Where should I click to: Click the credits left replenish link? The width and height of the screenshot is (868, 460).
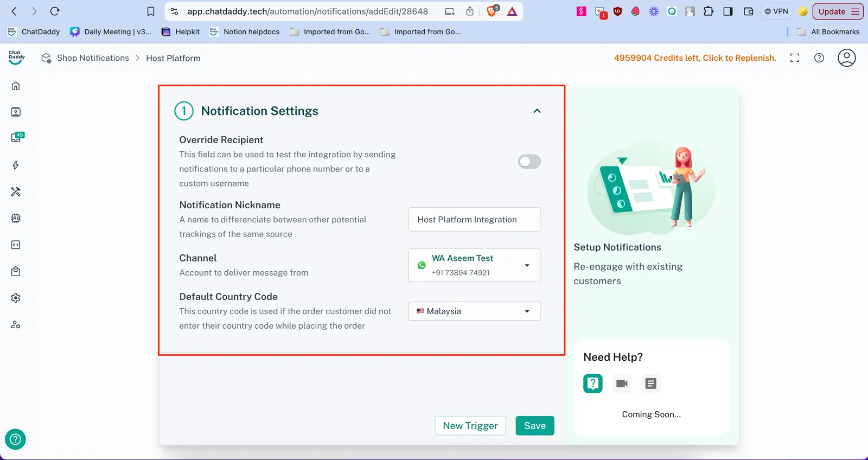694,58
